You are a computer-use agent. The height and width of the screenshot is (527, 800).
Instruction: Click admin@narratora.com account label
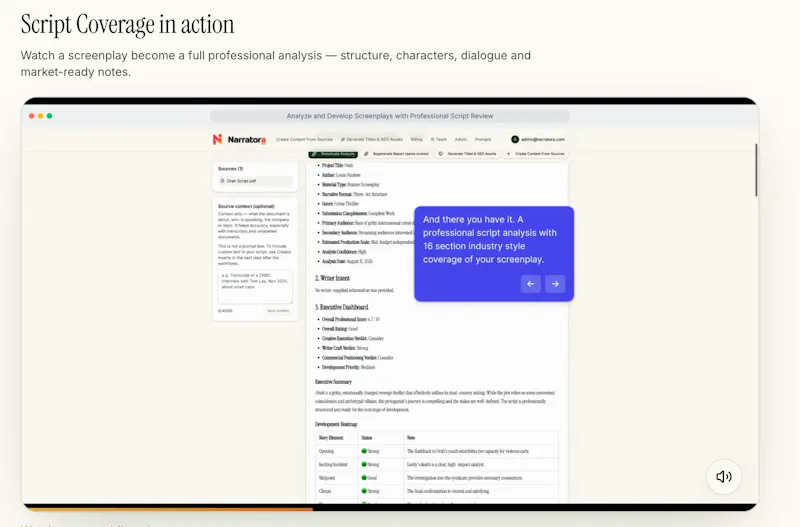[543, 139]
